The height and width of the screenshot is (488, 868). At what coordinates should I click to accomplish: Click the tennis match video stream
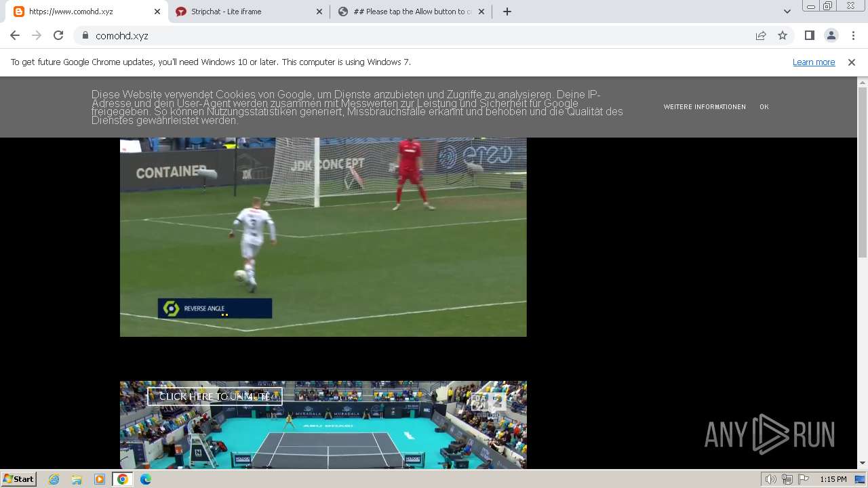point(323,425)
